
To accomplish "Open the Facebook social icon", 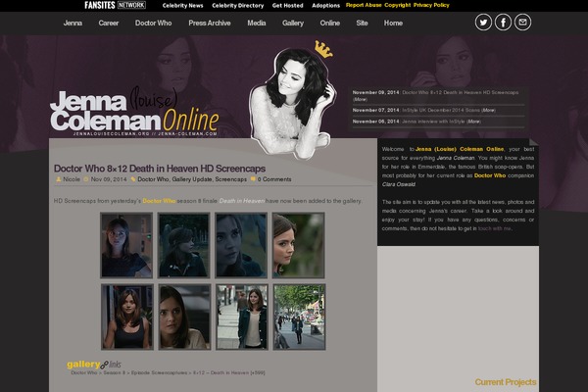I will point(503,23).
